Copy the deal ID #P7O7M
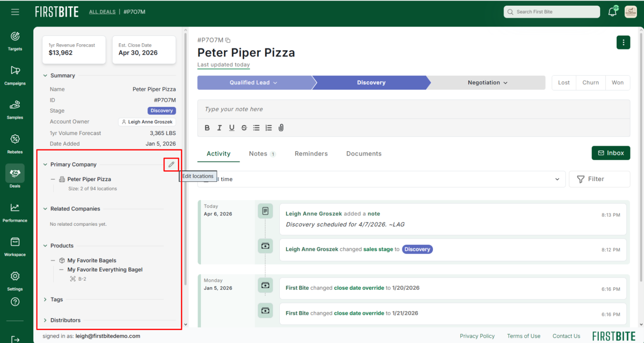The image size is (644, 343). 228,40
